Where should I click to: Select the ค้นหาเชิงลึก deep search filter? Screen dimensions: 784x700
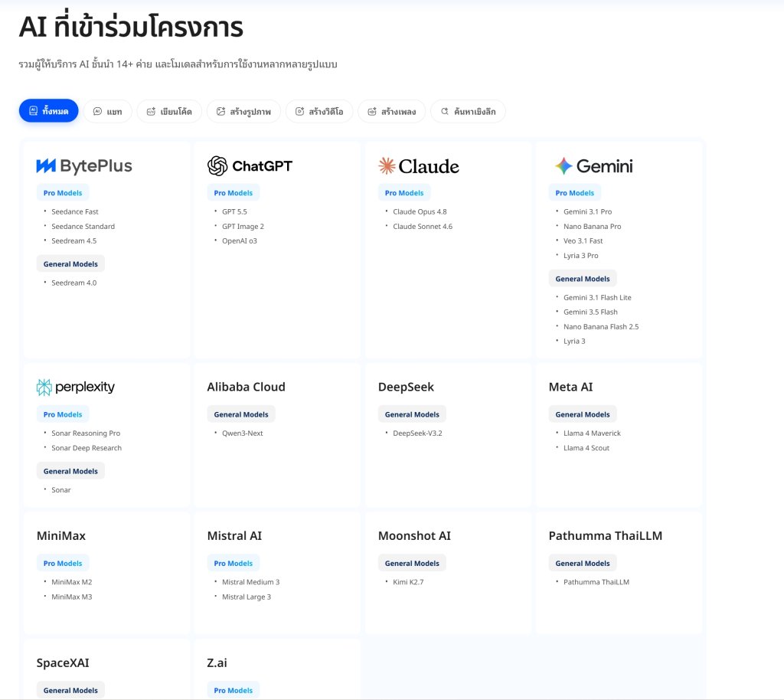click(468, 111)
